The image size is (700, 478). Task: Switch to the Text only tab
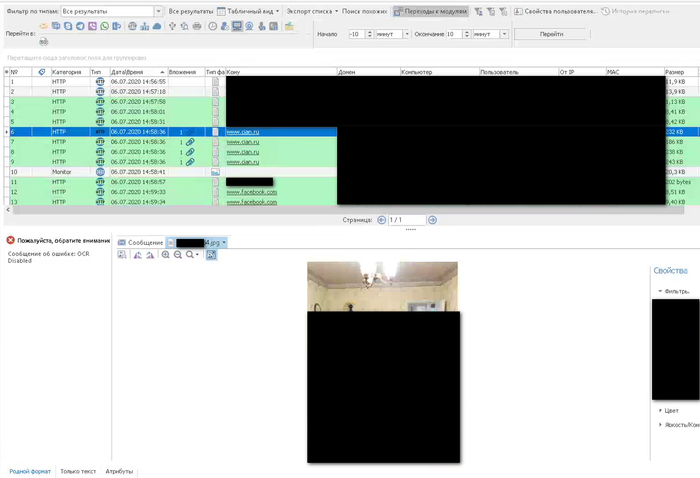click(78, 471)
